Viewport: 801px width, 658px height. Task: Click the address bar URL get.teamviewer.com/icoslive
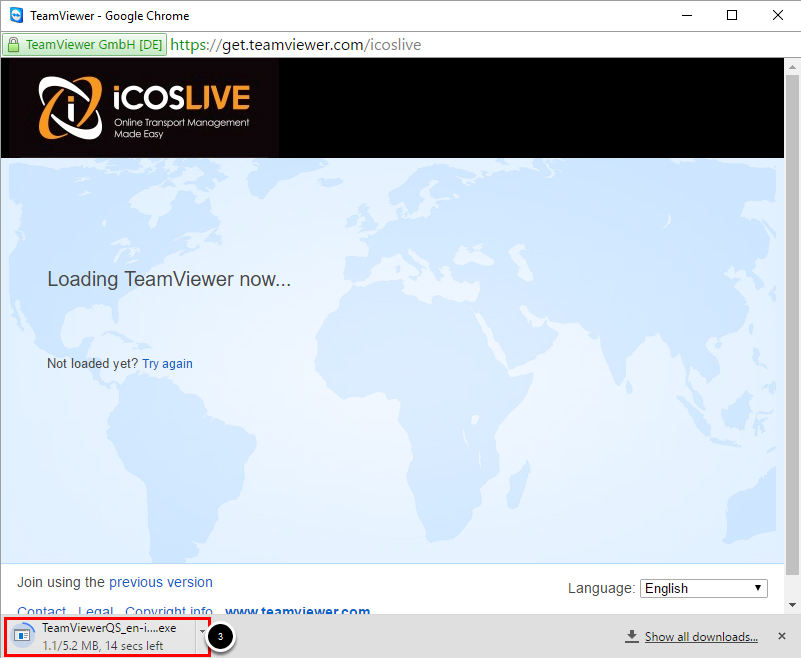point(295,45)
